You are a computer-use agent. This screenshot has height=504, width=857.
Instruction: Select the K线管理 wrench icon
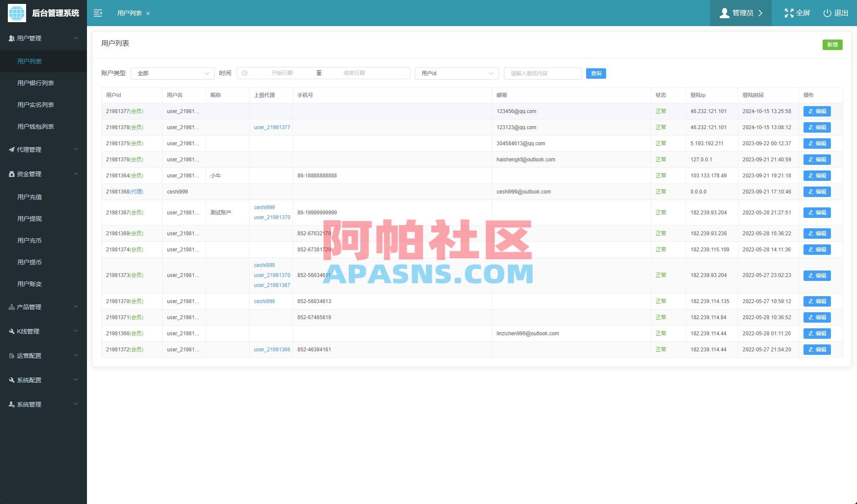click(11, 331)
